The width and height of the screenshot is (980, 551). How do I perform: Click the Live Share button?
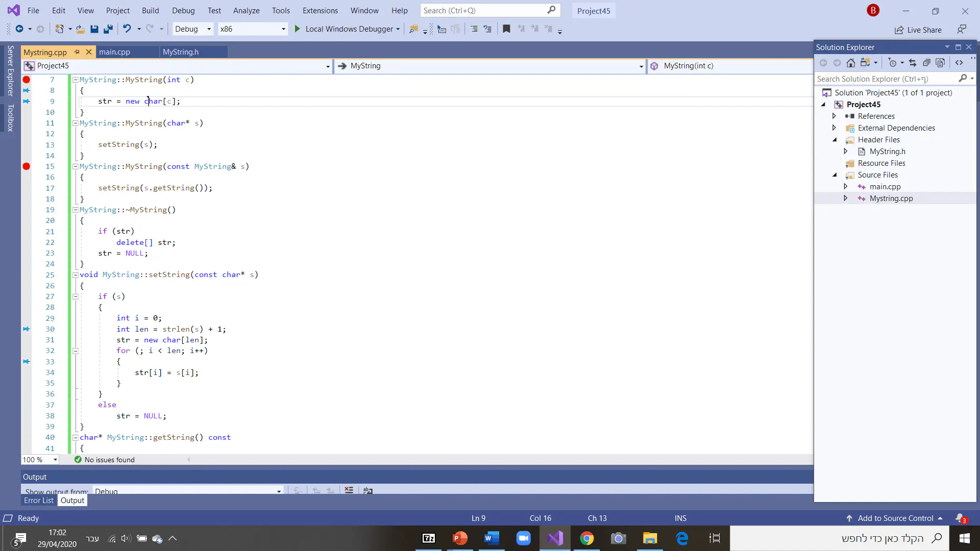918,30
